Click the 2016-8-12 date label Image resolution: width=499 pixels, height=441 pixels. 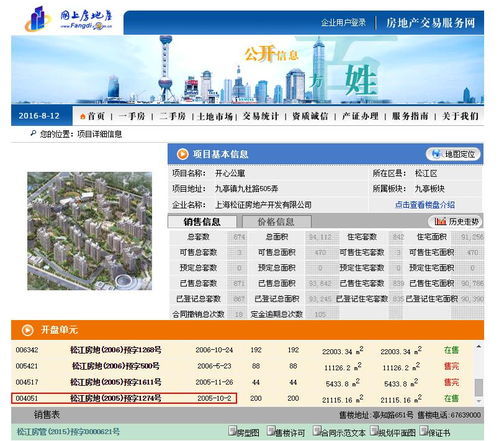(39, 116)
